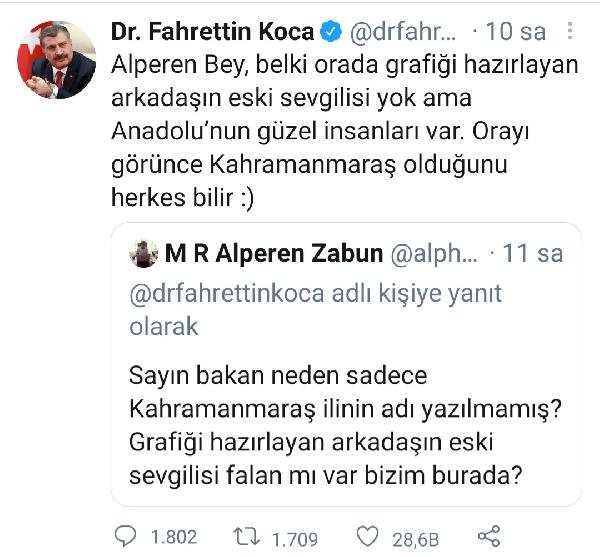Click the retweet arrows icon
This screenshot has height=557, width=600.
pyautogui.click(x=247, y=536)
